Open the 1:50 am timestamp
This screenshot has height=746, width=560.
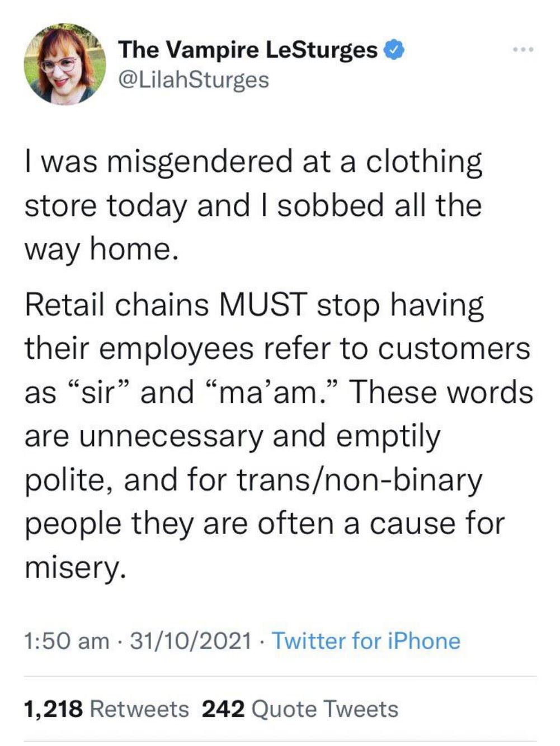click(x=67, y=641)
